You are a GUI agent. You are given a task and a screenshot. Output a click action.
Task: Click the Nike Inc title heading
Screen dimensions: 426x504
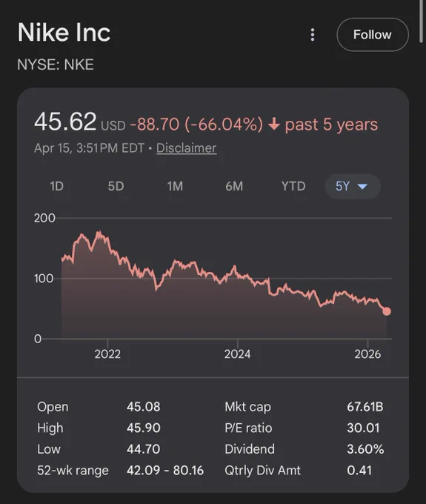64,32
